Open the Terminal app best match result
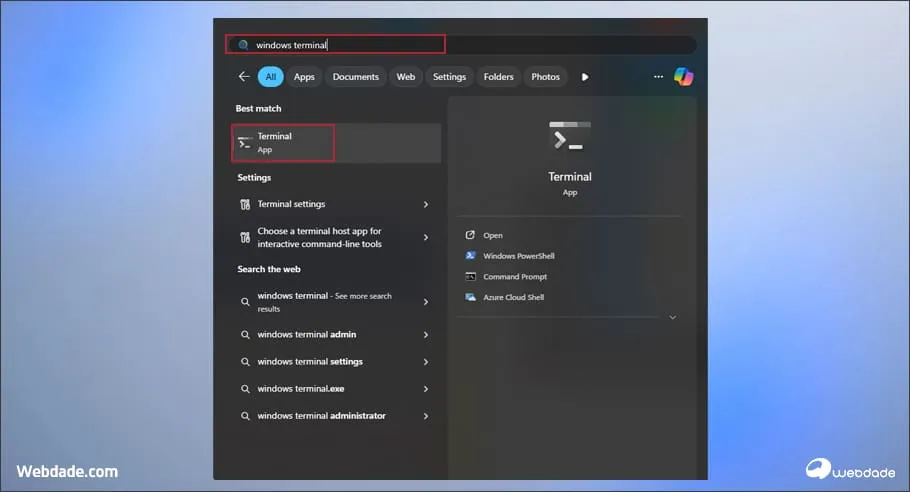Image resolution: width=910 pixels, height=492 pixels. (284, 143)
